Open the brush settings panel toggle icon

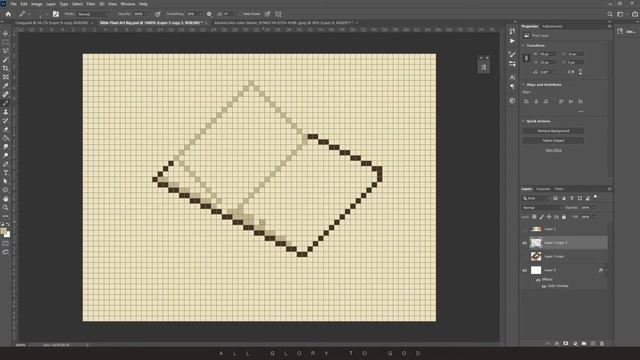pos(56,14)
